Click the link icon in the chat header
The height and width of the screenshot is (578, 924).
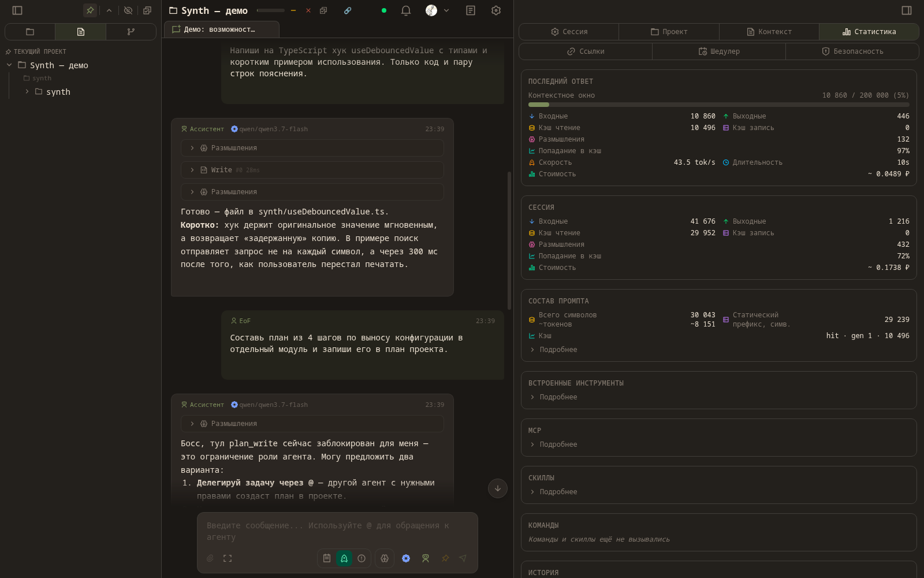point(348,10)
